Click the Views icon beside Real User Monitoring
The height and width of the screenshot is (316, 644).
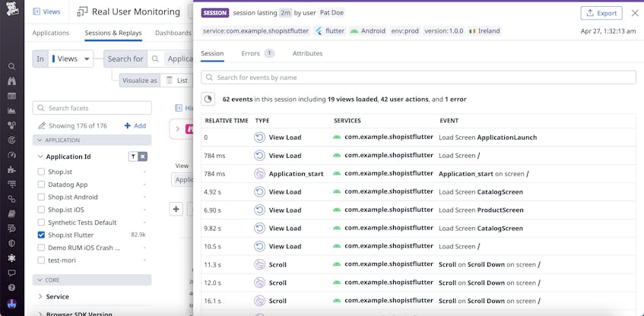pos(82,12)
